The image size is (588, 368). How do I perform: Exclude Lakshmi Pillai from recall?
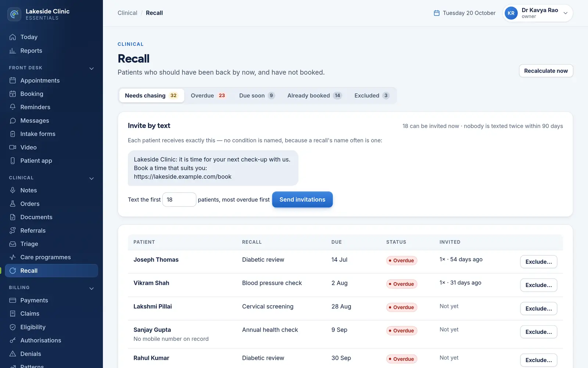point(538,308)
